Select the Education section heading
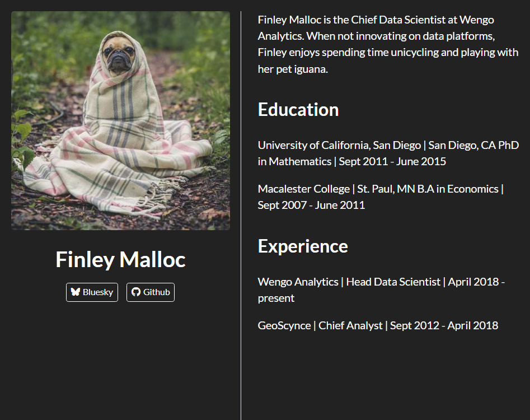 point(298,110)
